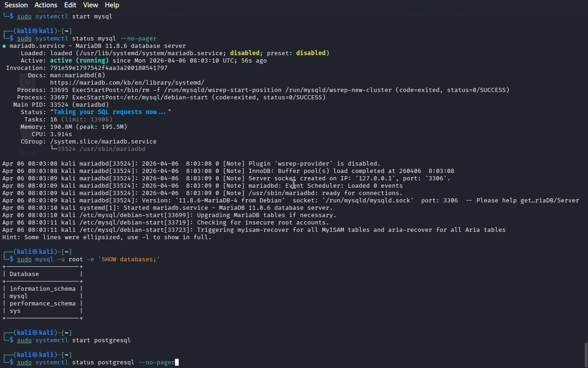
Task: Click the green "active (running)" status text
Action: tap(79, 61)
